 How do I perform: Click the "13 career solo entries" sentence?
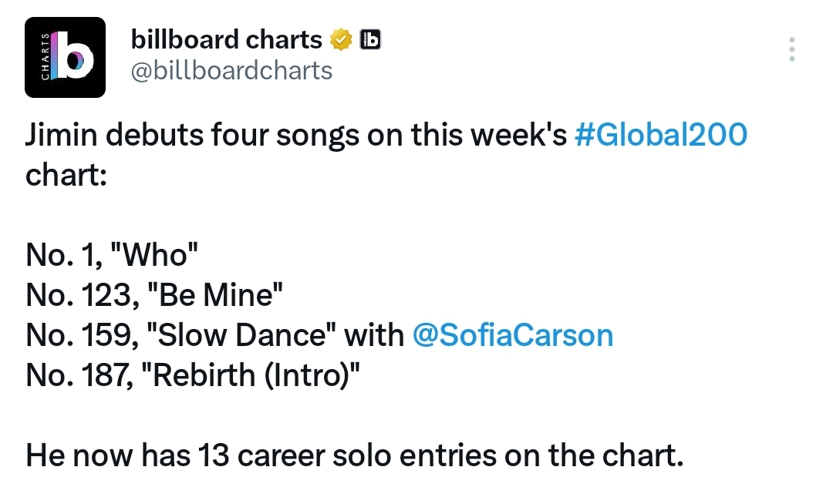click(x=354, y=455)
